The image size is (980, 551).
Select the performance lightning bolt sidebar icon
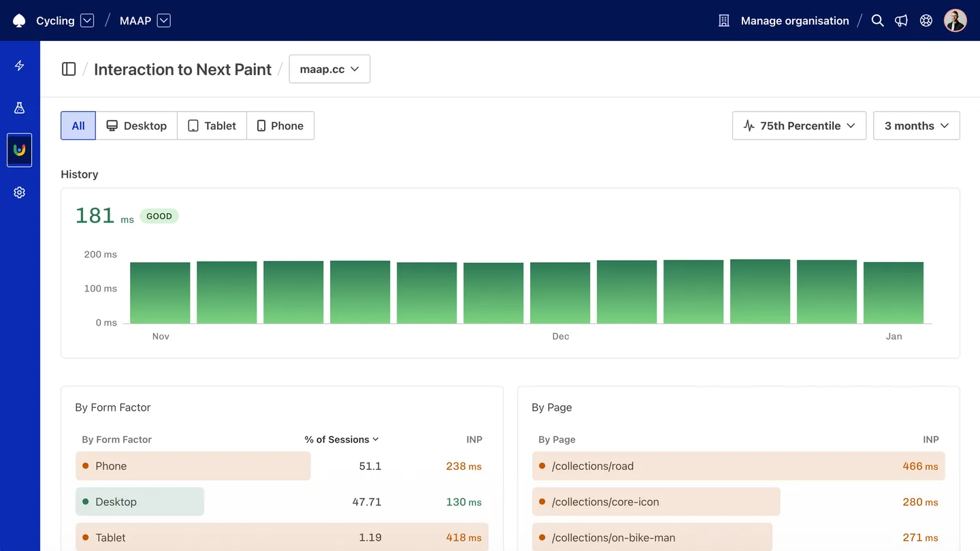pyautogui.click(x=19, y=65)
